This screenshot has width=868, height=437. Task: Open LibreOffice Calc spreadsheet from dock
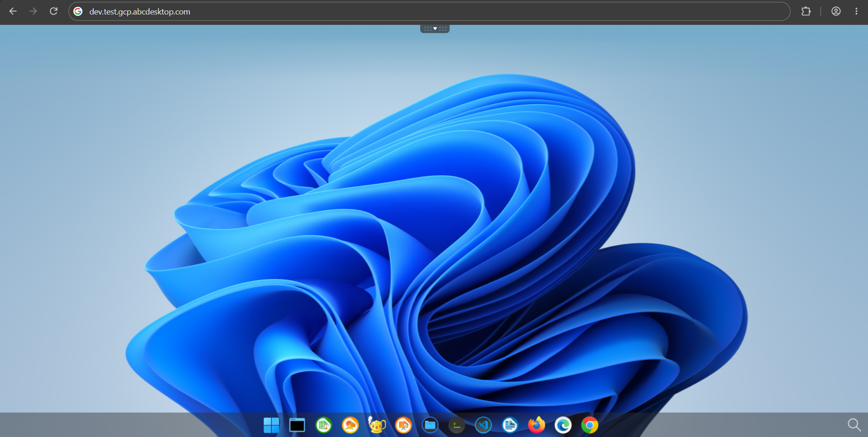point(324,425)
